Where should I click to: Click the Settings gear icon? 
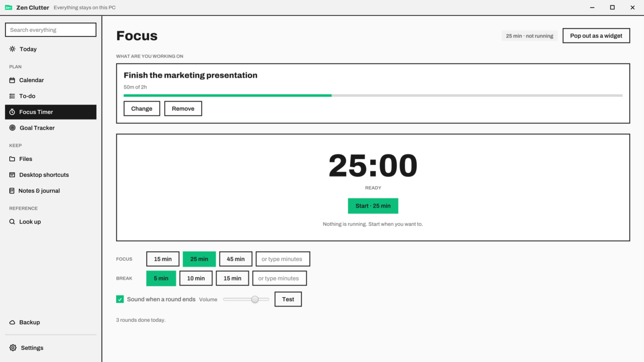pos(13,348)
